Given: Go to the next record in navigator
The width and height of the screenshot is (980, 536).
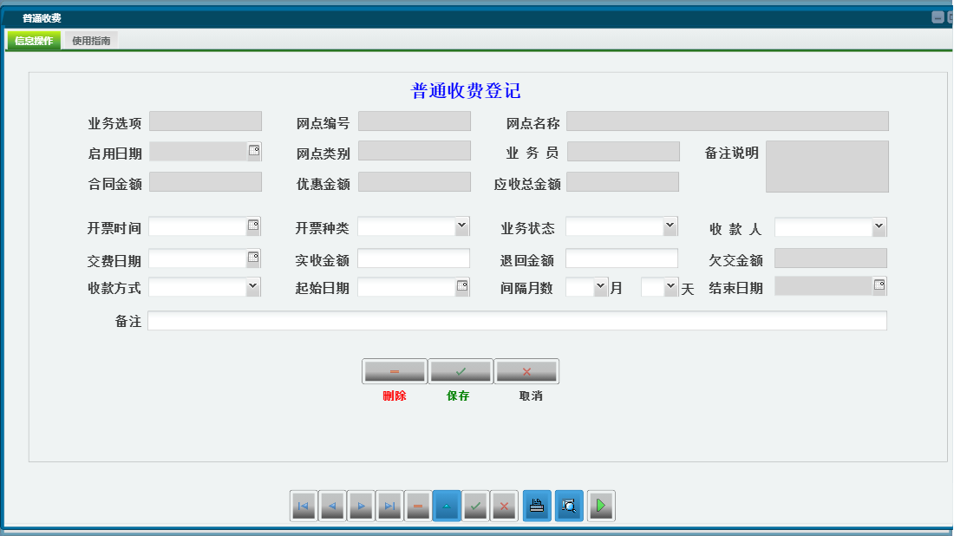Looking at the screenshot, I should 362,506.
